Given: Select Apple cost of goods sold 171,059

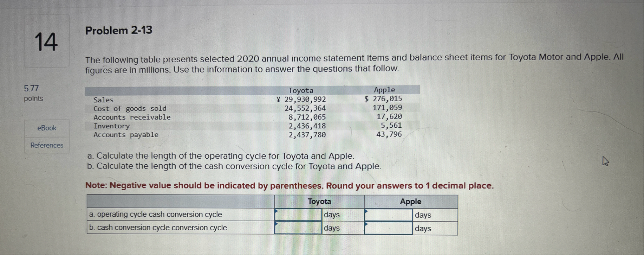Looking at the screenshot, I should pos(387,108).
